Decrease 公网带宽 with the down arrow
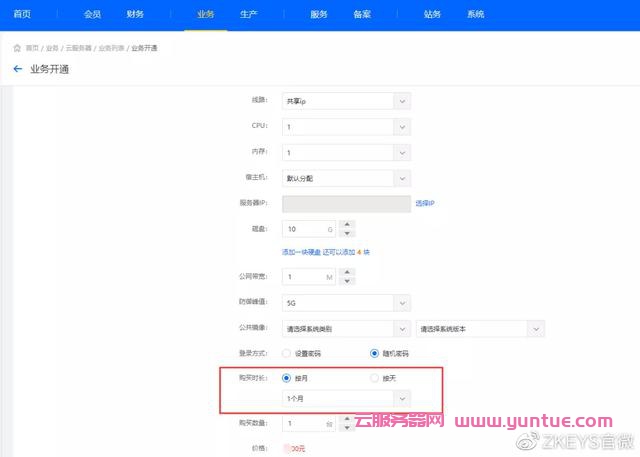Image resolution: width=640 pixels, height=457 pixels. pos(345,281)
